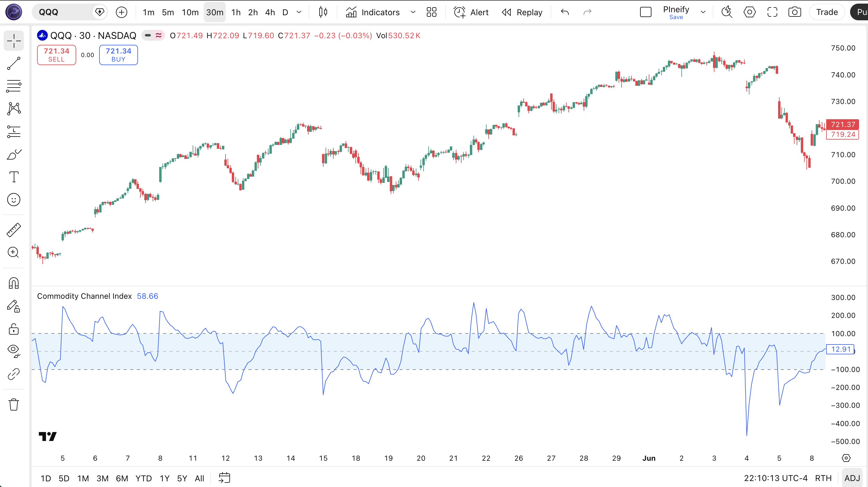This screenshot has height=487, width=868.
Task: Select the 1h timeframe
Action: point(236,13)
